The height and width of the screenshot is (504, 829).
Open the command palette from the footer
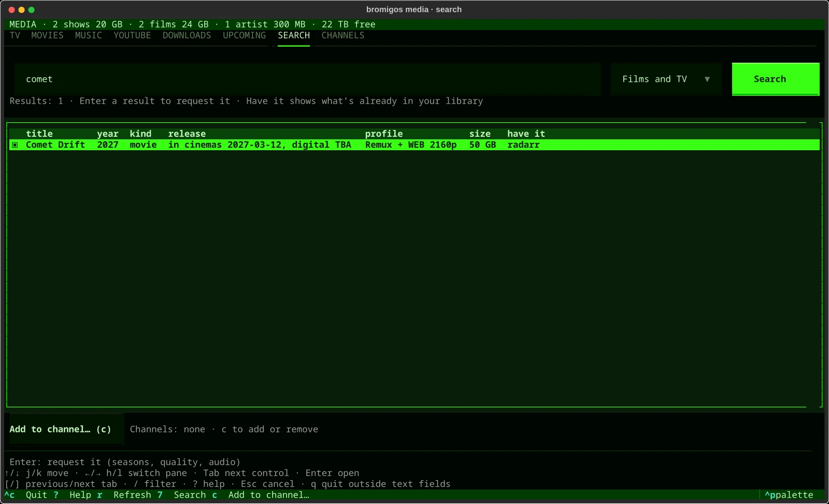pos(789,495)
